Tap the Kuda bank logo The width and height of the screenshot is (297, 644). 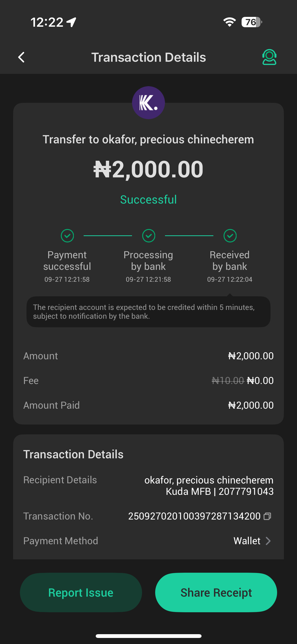click(x=148, y=103)
